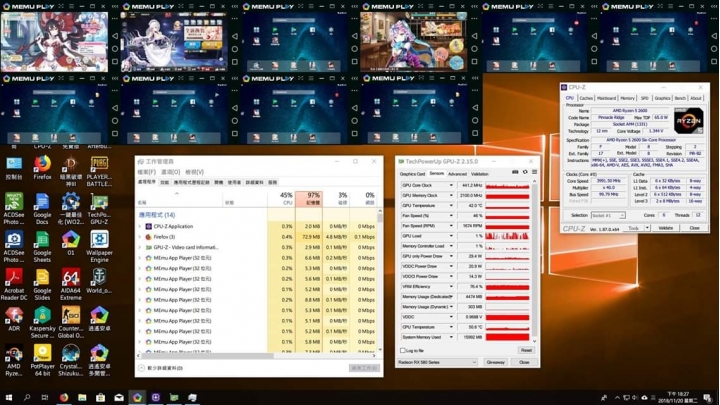The height and width of the screenshot is (405, 720).
Task: Open the CPU-Z Tools dropdown arrow
Action: point(647,228)
